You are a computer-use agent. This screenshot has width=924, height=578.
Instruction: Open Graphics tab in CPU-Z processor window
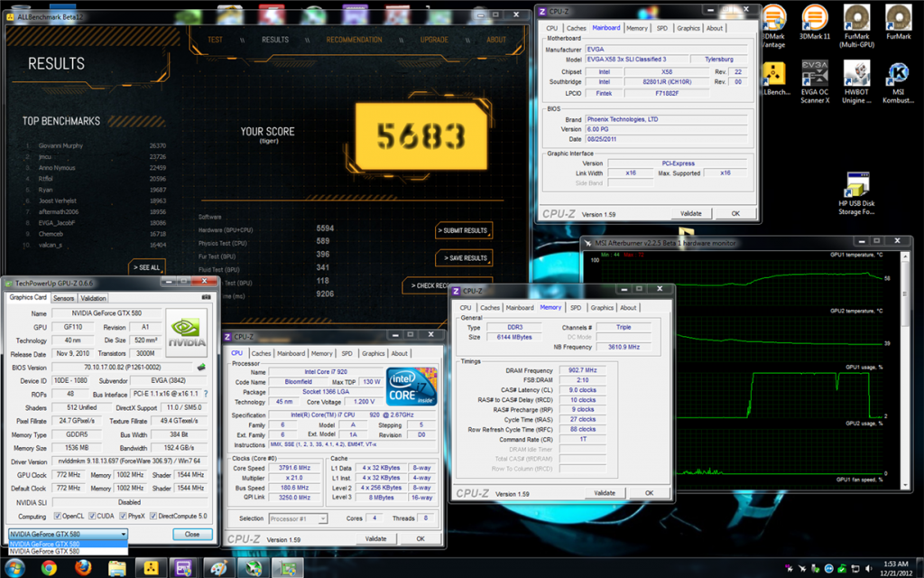373,354
